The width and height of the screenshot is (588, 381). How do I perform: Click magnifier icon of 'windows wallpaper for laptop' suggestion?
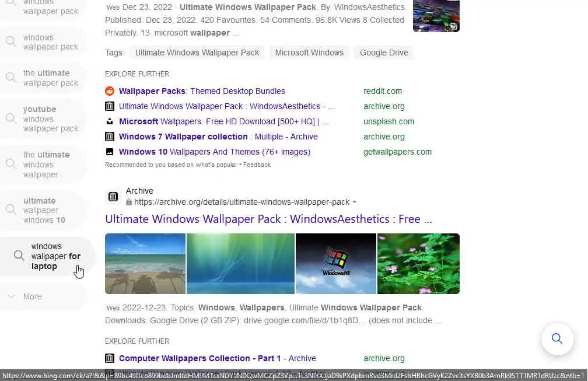pyautogui.click(x=19, y=256)
